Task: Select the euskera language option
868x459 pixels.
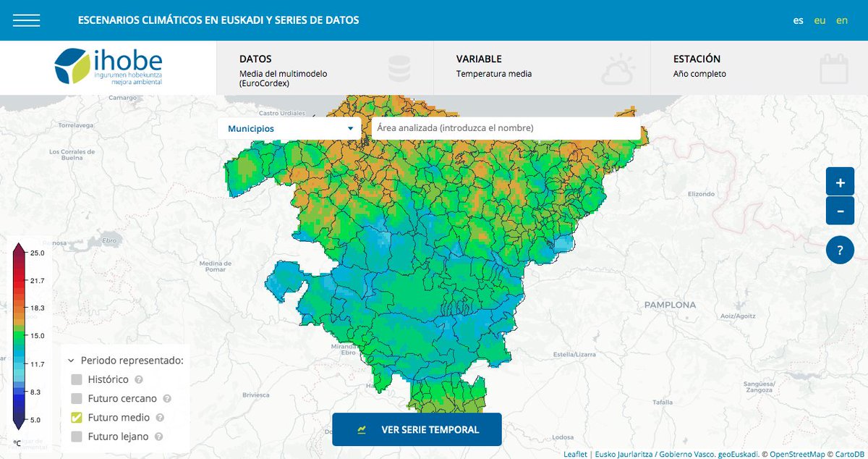Action: tap(820, 20)
